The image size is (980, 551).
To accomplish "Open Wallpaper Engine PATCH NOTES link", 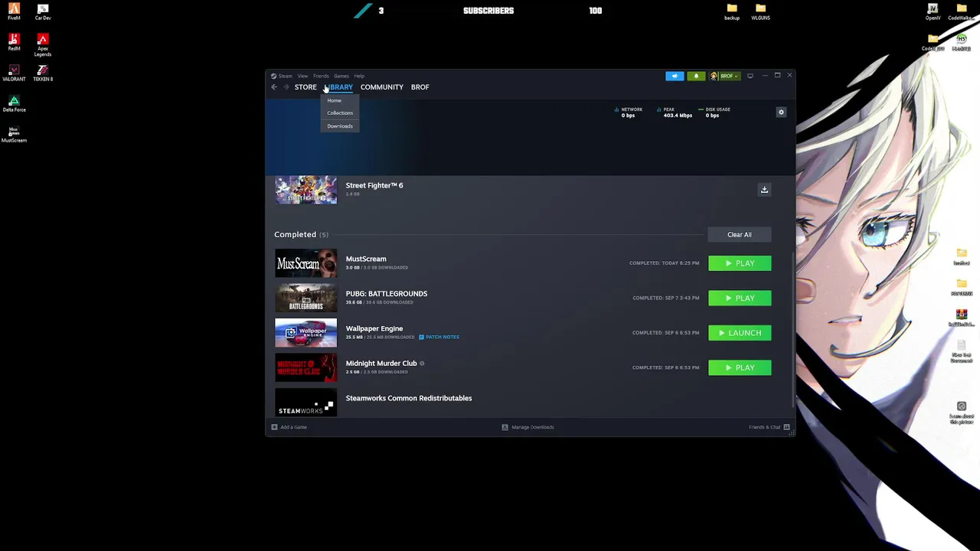I will 439,337.
